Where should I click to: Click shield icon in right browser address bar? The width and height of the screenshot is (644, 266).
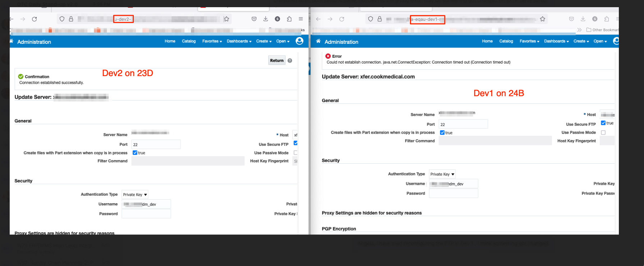coord(370,19)
